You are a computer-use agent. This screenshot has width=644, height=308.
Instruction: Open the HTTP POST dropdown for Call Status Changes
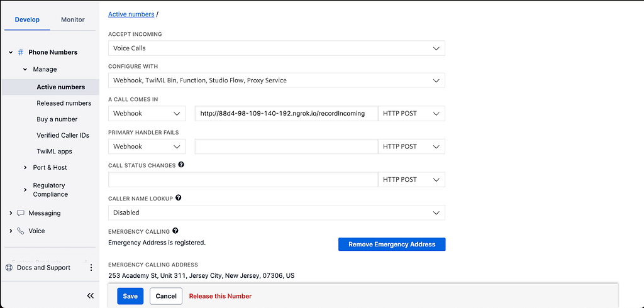pyautogui.click(x=411, y=180)
